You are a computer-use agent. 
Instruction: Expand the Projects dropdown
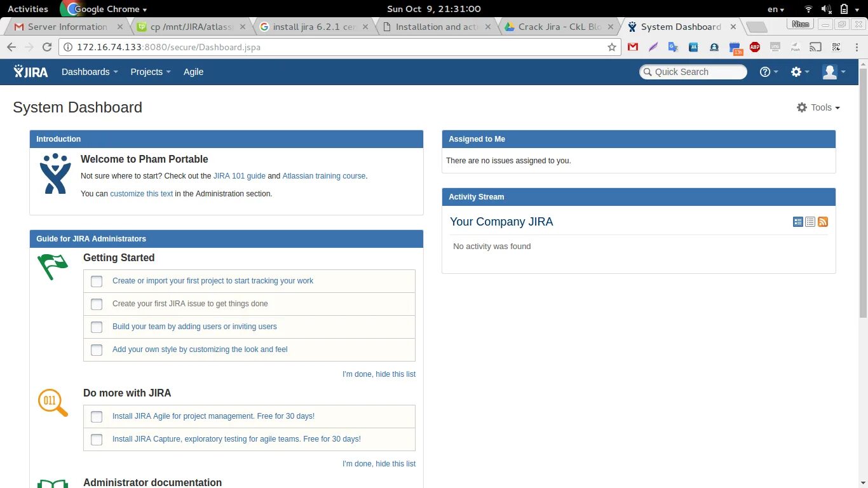(151, 72)
